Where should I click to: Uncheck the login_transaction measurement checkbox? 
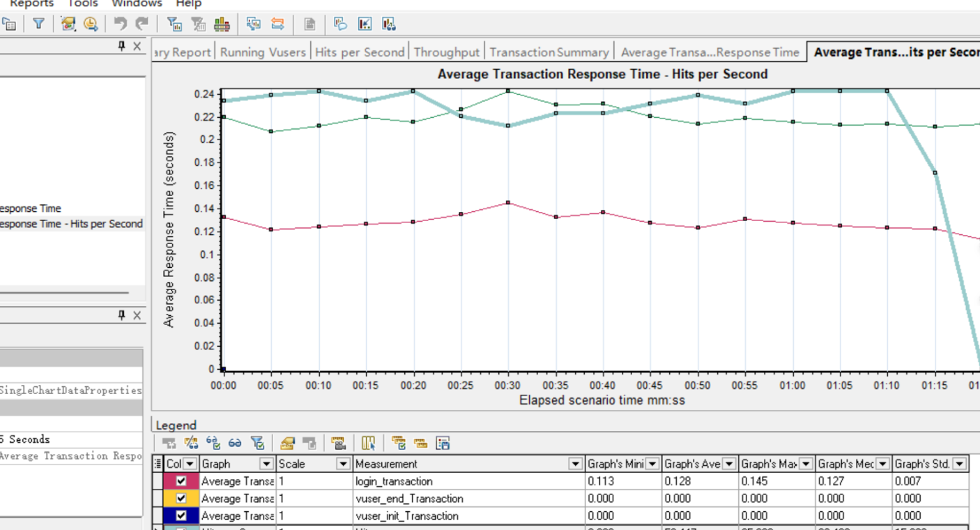[x=181, y=481]
